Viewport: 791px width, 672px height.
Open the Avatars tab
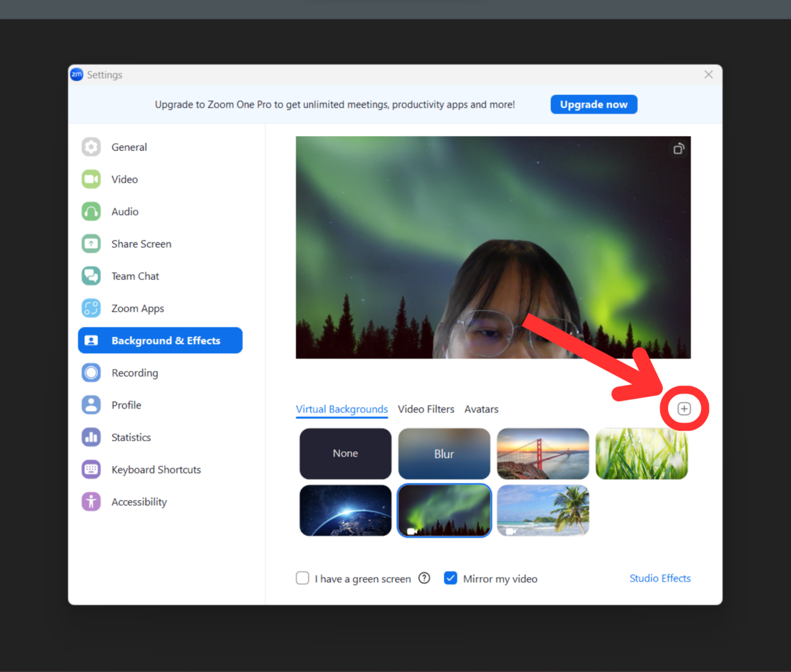point(481,409)
